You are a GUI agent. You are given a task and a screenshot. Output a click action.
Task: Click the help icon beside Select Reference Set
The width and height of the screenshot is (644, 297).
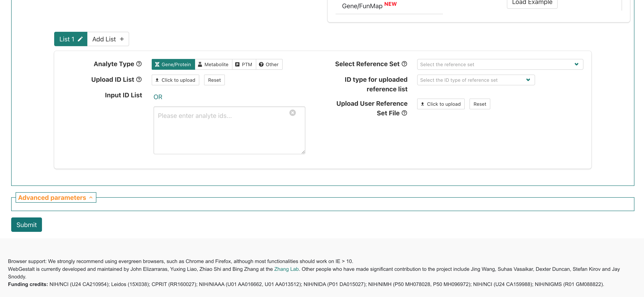[x=404, y=64]
